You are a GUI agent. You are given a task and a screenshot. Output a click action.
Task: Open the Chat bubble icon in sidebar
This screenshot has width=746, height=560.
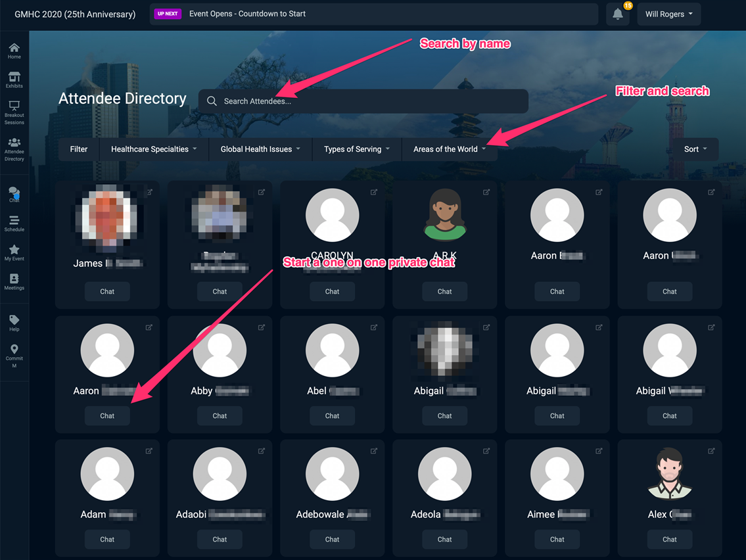[14, 194]
